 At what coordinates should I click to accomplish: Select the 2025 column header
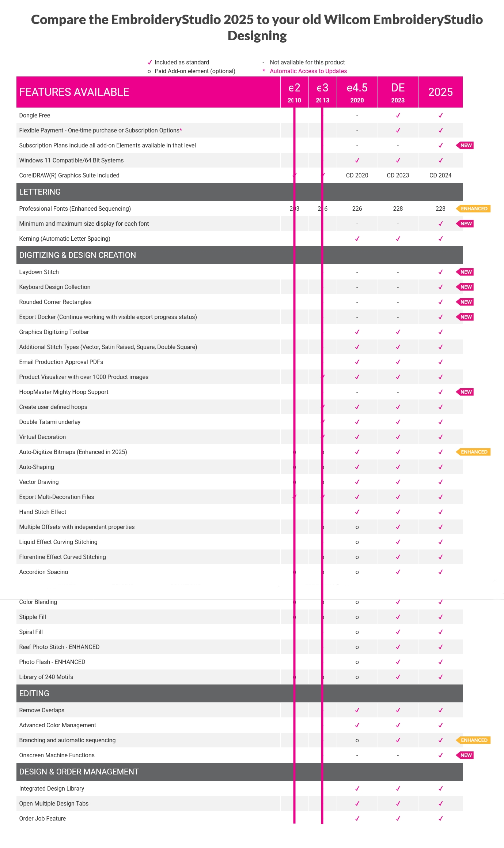pyautogui.click(x=440, y=92)
